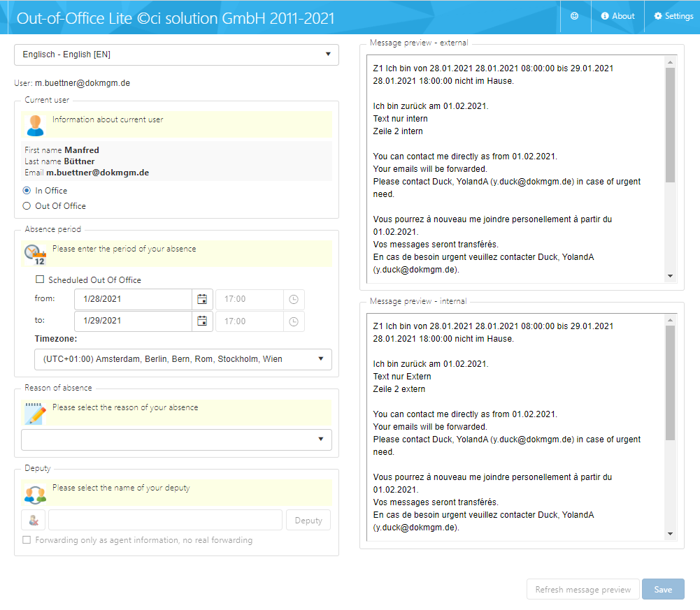Open the About menu item
The width and height of the screenshot is (700, 610).
click(x=617, y=16)
